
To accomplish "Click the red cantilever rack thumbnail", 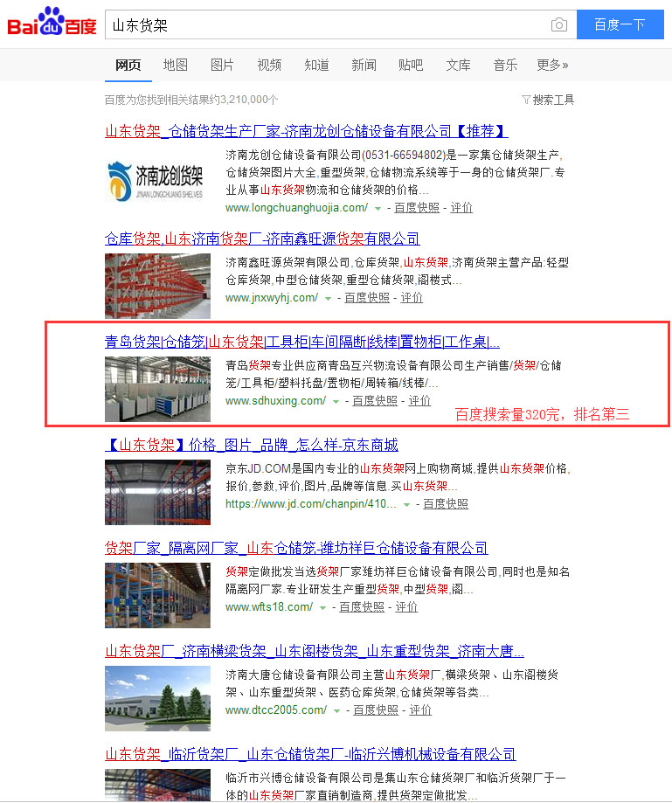I will pos(157,286).
